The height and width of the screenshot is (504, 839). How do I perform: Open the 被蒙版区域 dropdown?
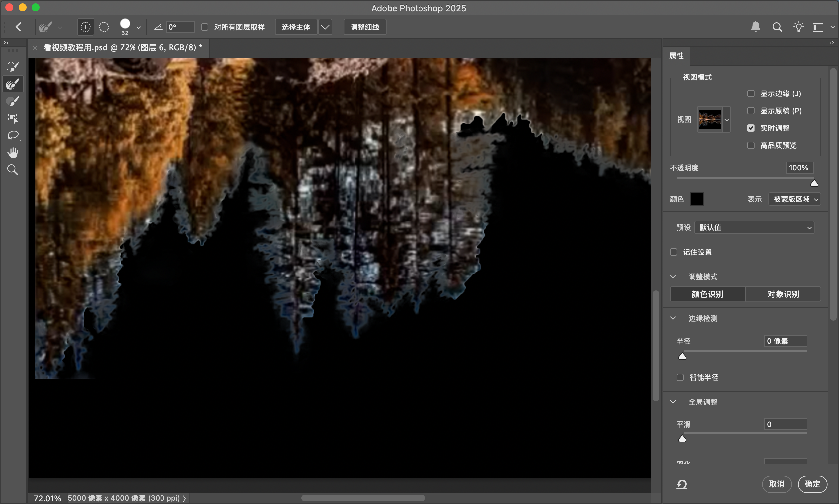click(x=794, y=199)
